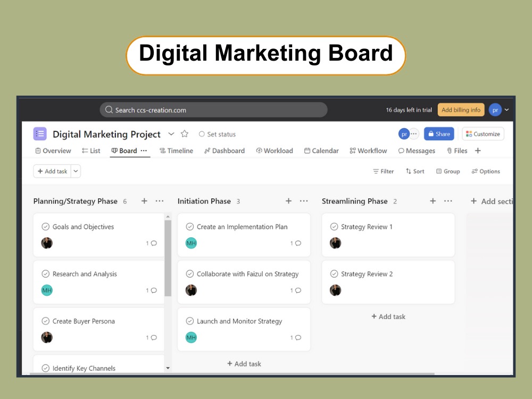Open Streamlining Phase more options
This screenshot has width=532, height=399.
(448, 201)
